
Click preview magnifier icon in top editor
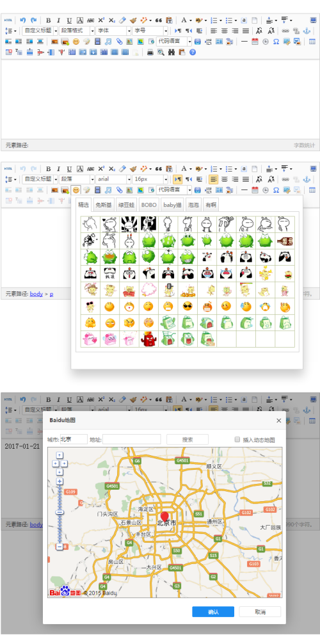pos(161,52)
